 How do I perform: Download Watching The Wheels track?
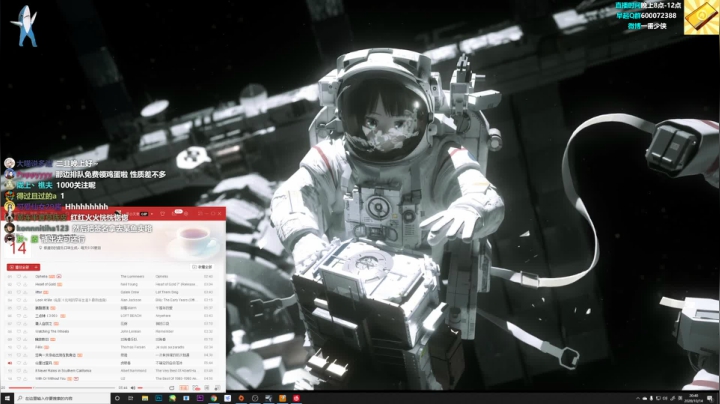[x=25, y=331]
